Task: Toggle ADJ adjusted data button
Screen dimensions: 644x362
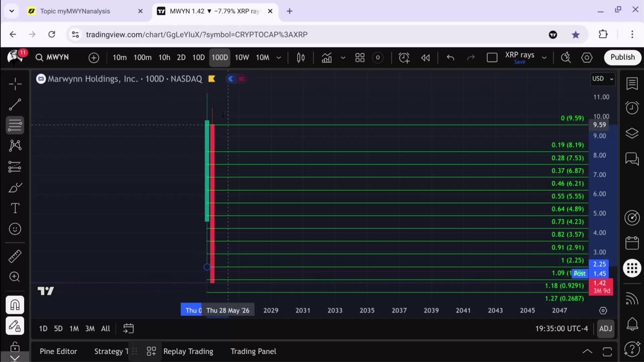Action: (605, 329)
